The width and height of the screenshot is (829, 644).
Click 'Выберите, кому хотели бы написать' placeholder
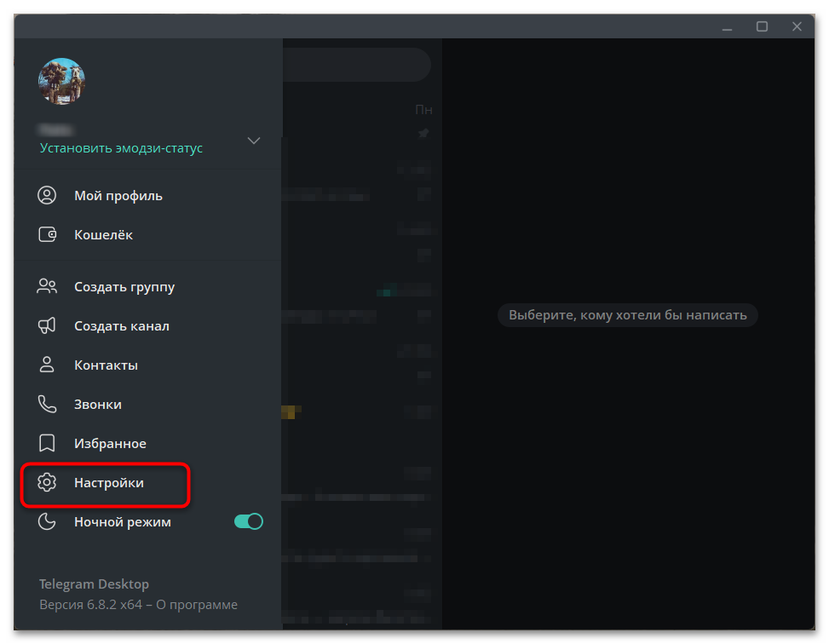628,315
